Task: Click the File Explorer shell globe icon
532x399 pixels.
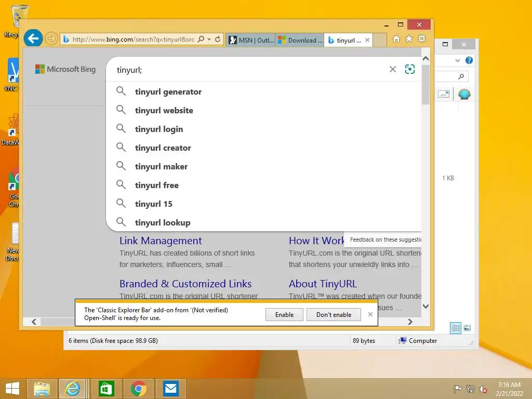Action: (464, 94)
